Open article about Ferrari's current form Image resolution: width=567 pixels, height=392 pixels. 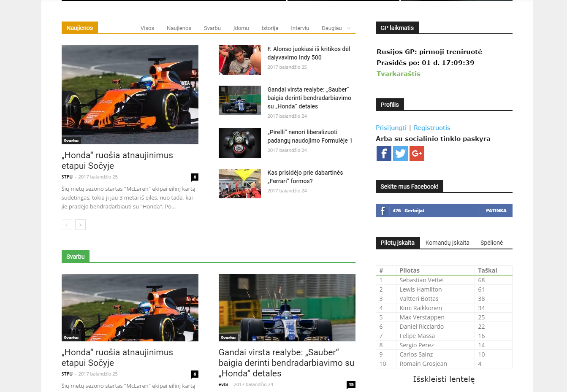305,177
